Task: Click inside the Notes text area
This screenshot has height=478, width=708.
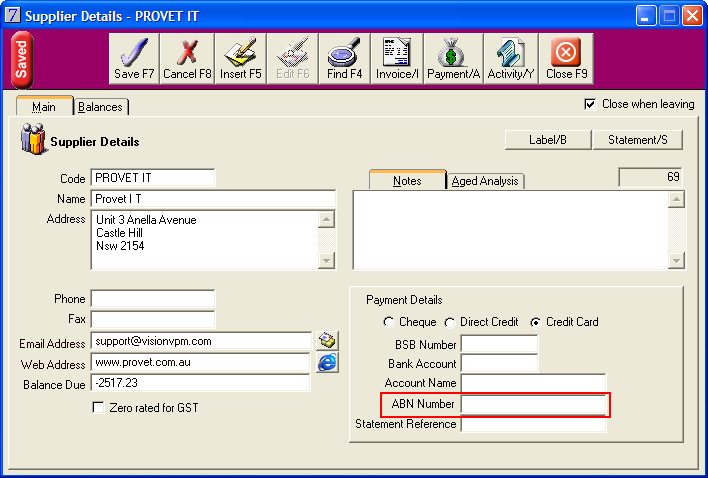Action: tap(510, 230)
